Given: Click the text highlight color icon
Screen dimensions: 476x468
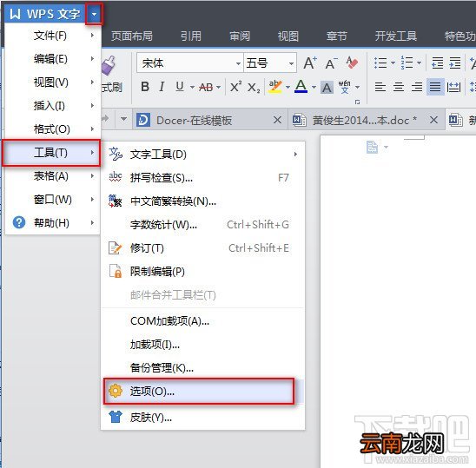Looking at the screenshot, I should pos(275,87).
